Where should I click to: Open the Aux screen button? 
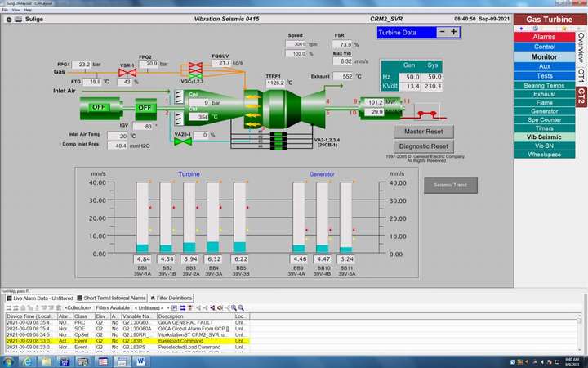pyautogui.click(x=544, y=66)
